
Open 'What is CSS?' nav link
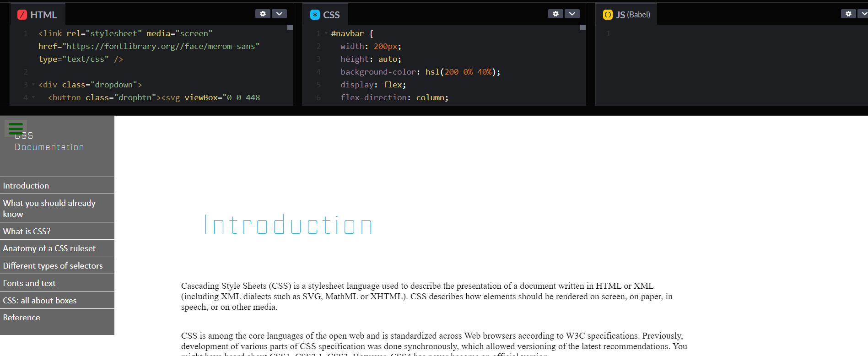click(x=57, y=231)
